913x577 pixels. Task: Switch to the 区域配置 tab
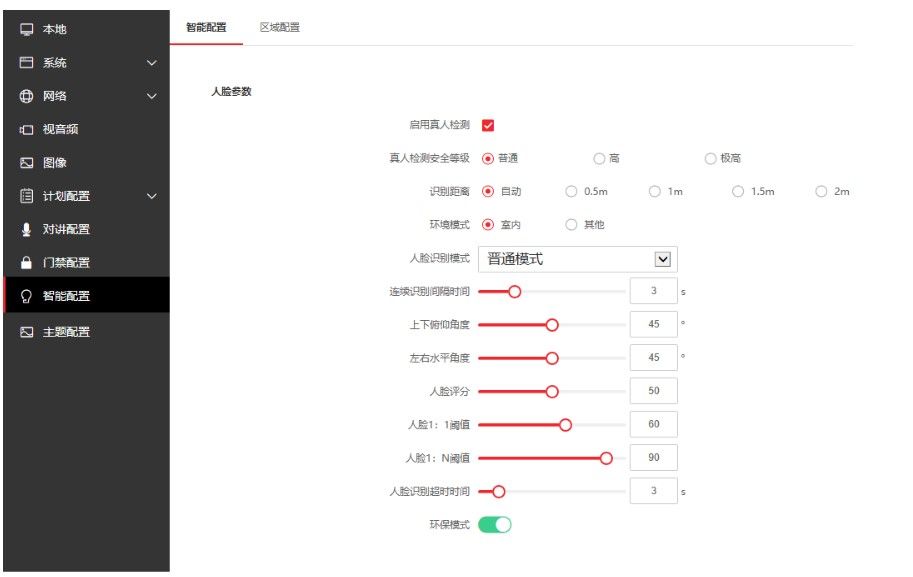point(279,27)
